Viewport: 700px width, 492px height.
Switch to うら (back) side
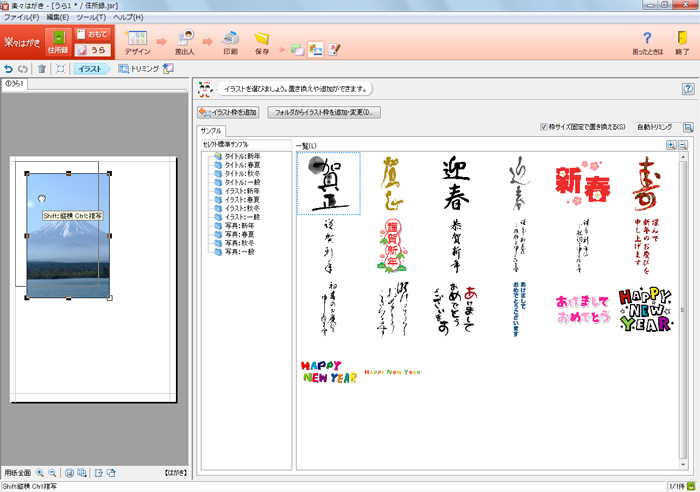pyautogui.click(x=93, y=50)
